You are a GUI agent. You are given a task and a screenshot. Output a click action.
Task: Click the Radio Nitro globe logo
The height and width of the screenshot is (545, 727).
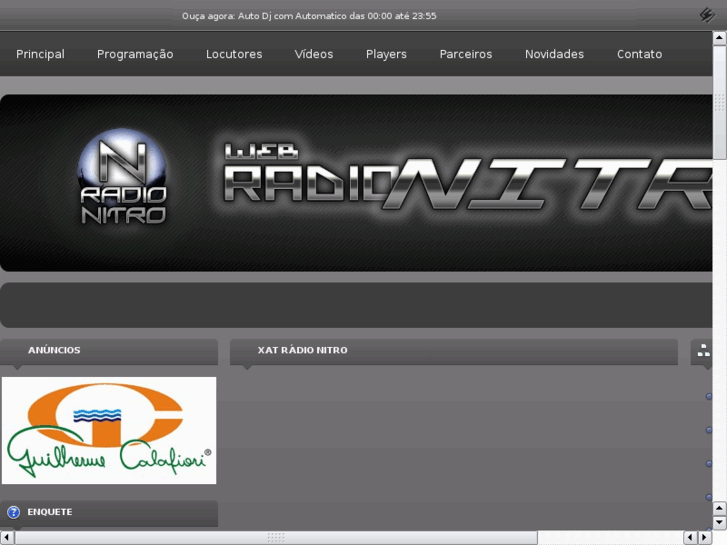(x=122, y=176)
